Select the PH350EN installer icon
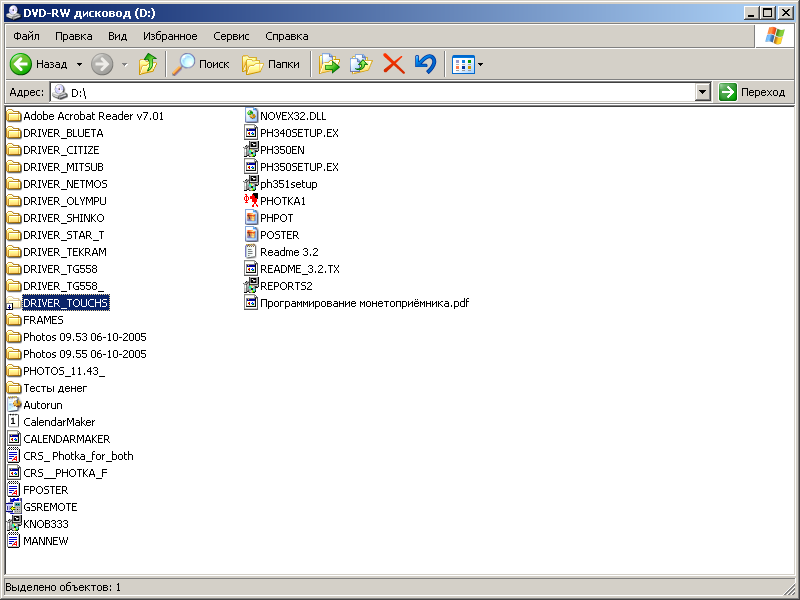Screen dimensions: 800x600 (251, 150)
